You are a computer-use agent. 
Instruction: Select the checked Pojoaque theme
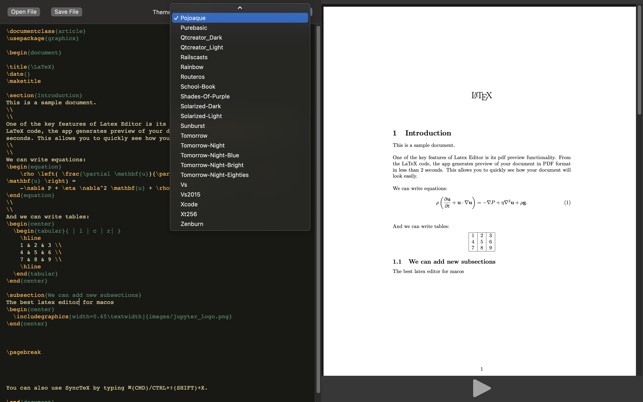[x=193, y=18]
